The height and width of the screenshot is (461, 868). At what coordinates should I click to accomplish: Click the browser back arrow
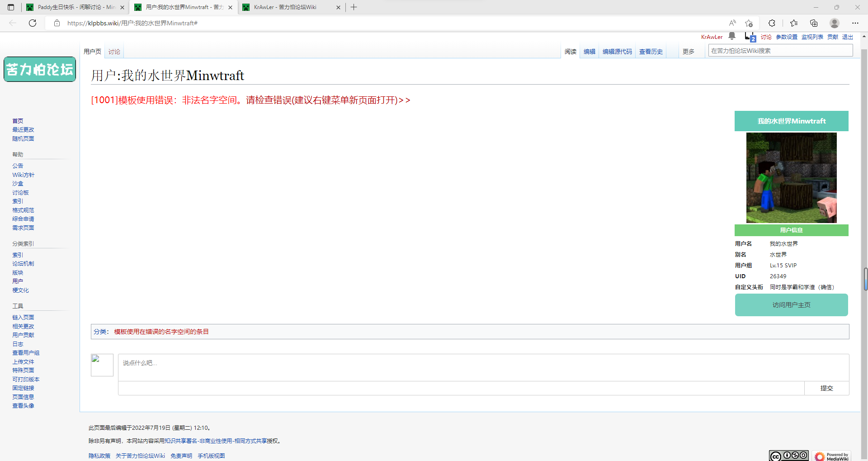(13, 23)
